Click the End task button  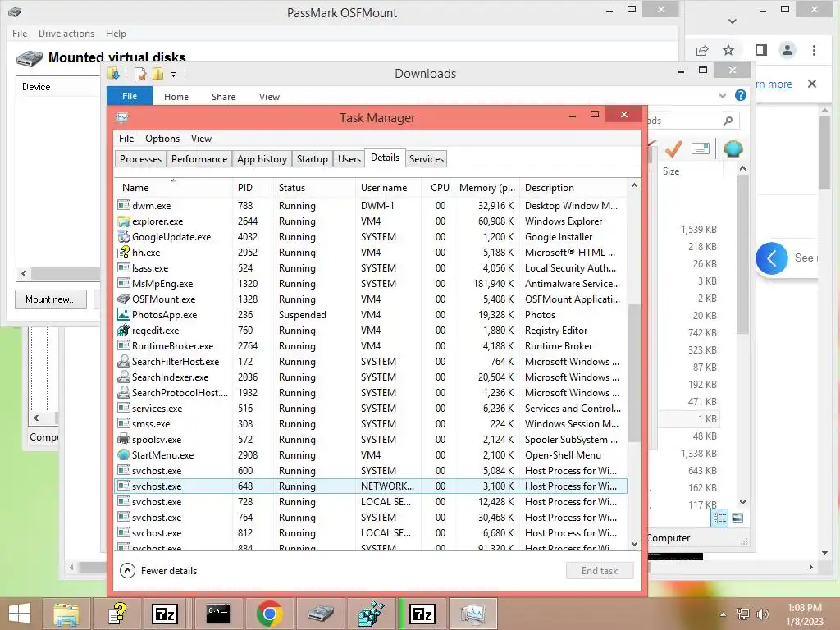(600, 571)
